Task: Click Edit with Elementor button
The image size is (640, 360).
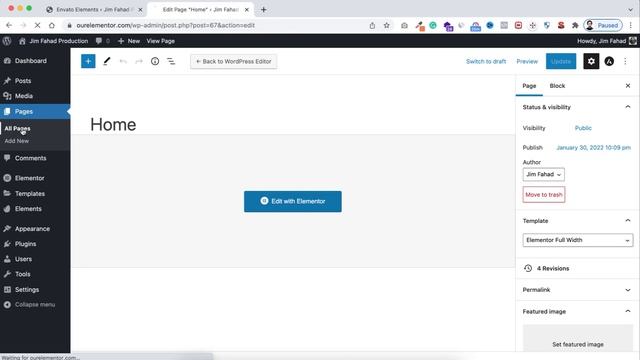Action: tap(293, 201)
